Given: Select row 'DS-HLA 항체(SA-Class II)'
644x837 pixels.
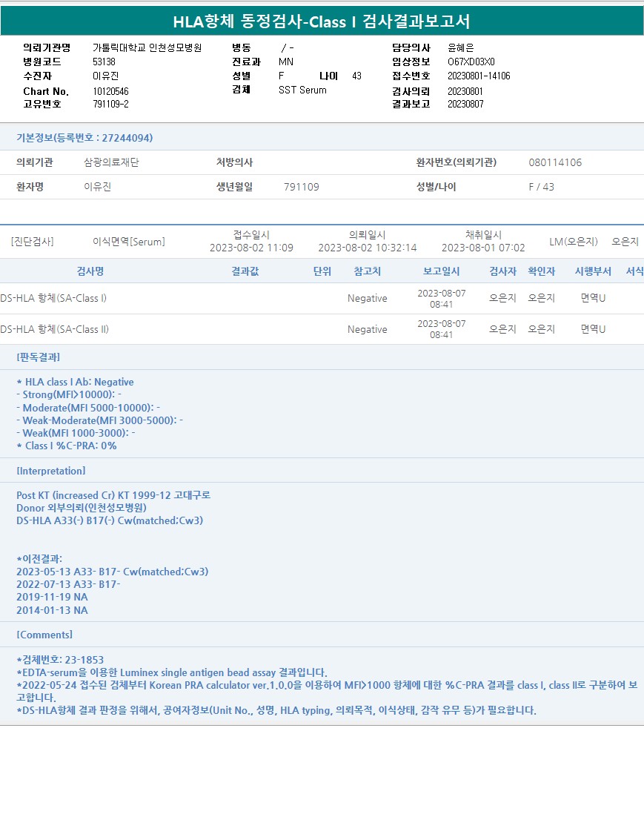Looking at the screenshot, I should pyautogui.click(x=322, y=329).
